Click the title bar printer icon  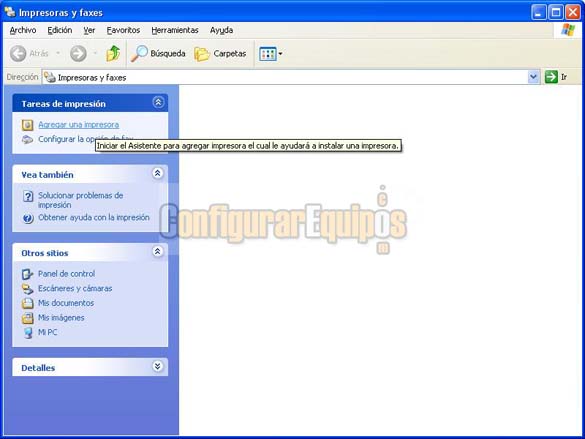pos(10,12)
